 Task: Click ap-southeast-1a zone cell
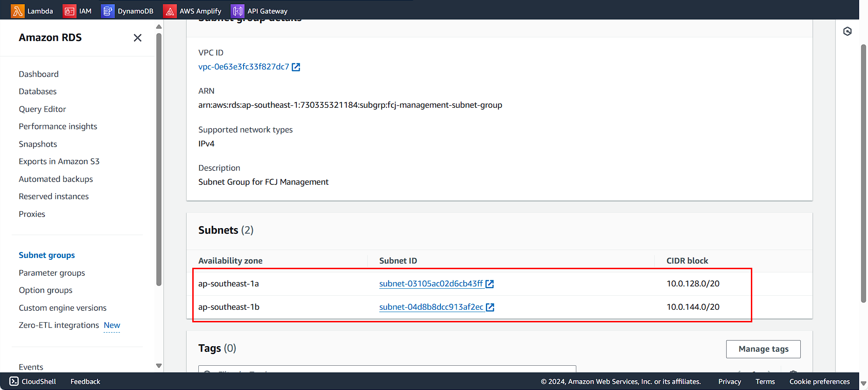point(229,284)
